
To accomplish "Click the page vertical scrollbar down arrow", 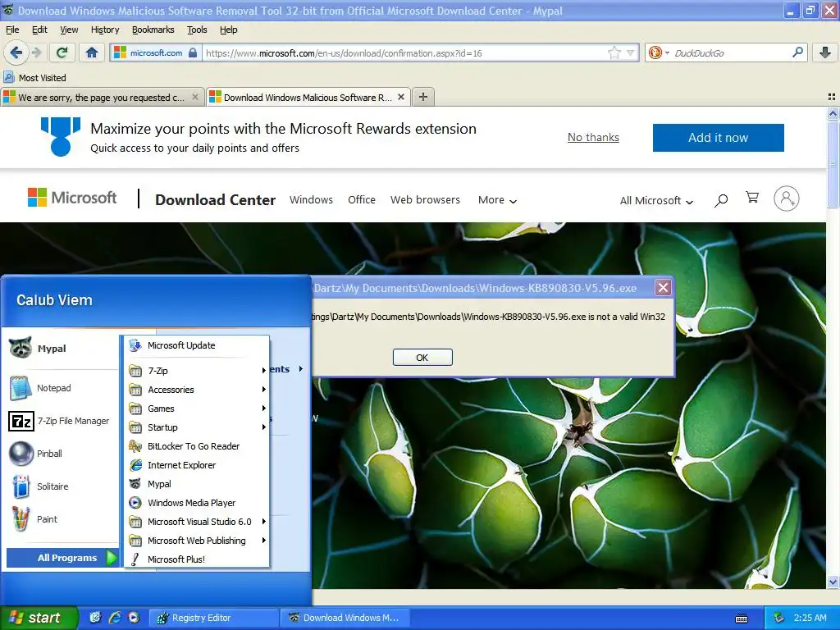I will coord(833,582).
